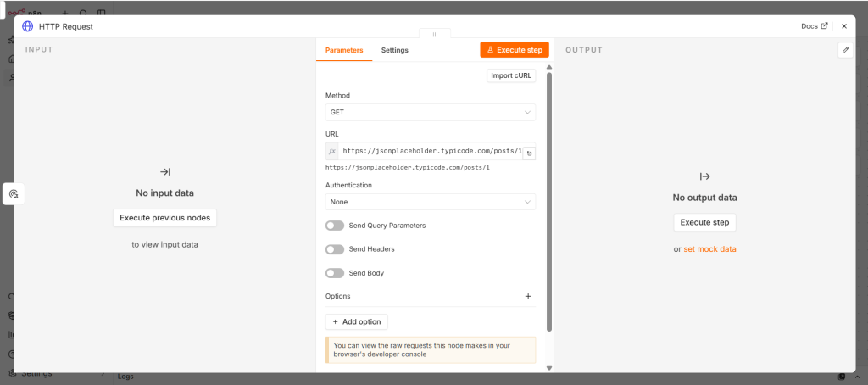Click the scrollbar up arrow in Parameters panel
868x385 pixels.
coord(549,68)
